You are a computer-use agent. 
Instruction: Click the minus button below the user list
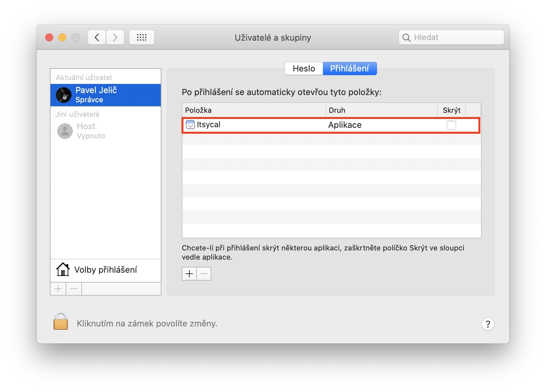click(x=74, y=289)
